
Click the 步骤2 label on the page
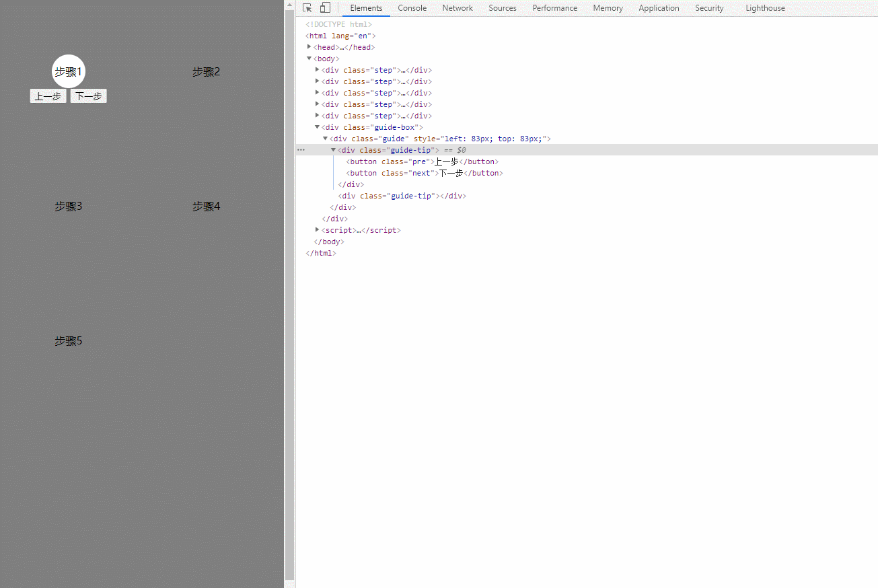tap(207, 72)
